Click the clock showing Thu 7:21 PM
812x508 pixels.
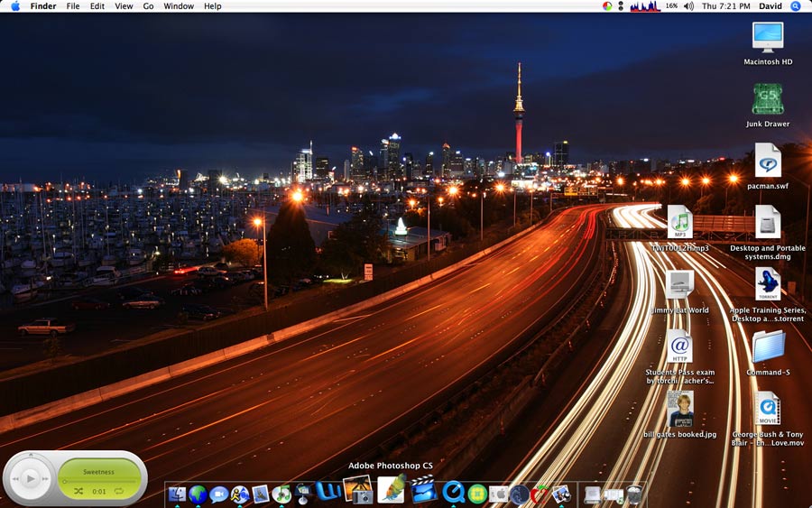click(x=725, y=6)
